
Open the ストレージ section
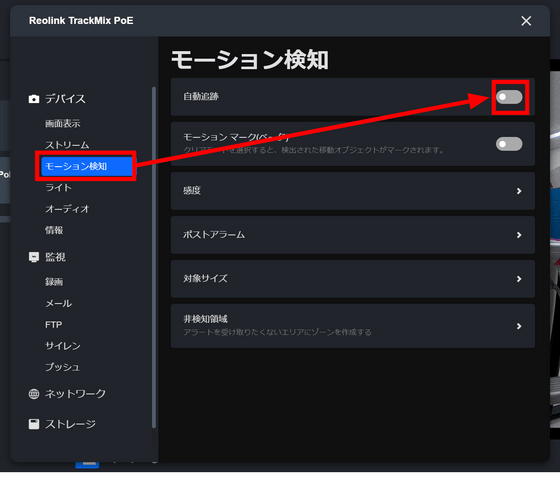pos(70,424)
